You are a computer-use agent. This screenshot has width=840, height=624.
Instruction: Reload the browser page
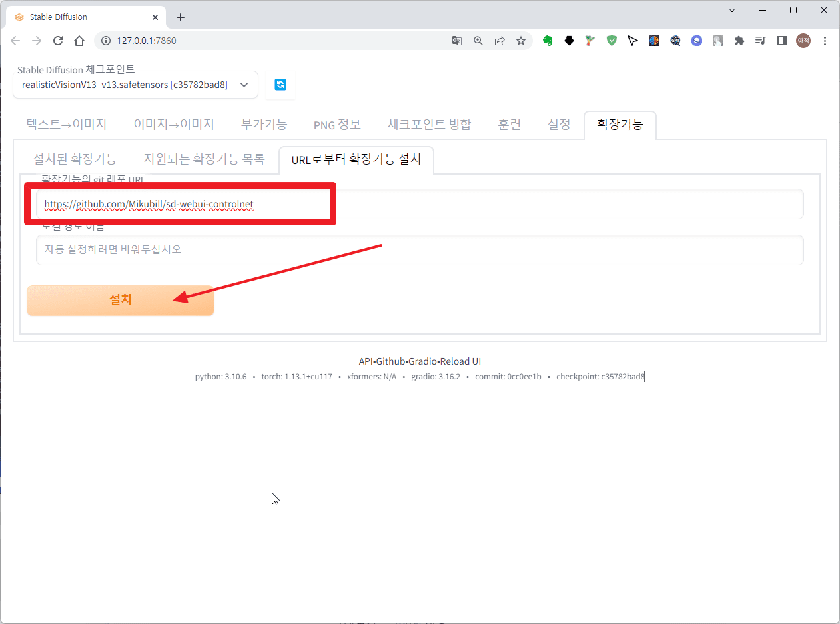58,41
